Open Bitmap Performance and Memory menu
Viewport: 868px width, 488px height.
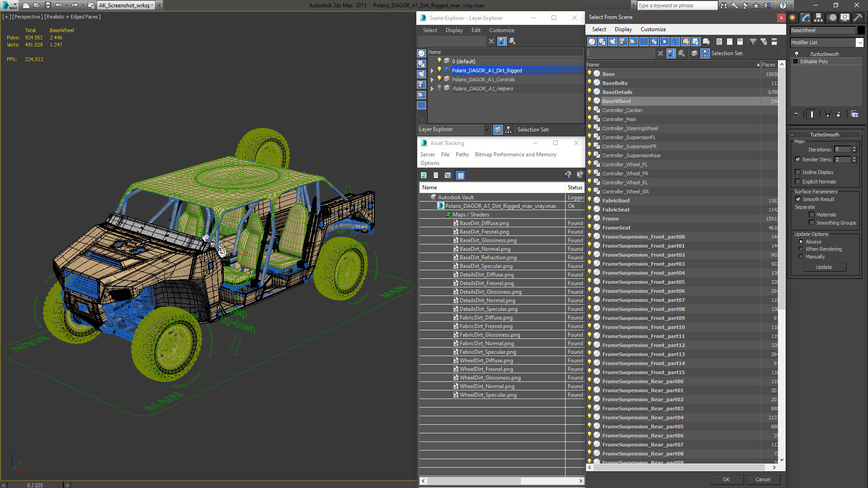(515, 155)
